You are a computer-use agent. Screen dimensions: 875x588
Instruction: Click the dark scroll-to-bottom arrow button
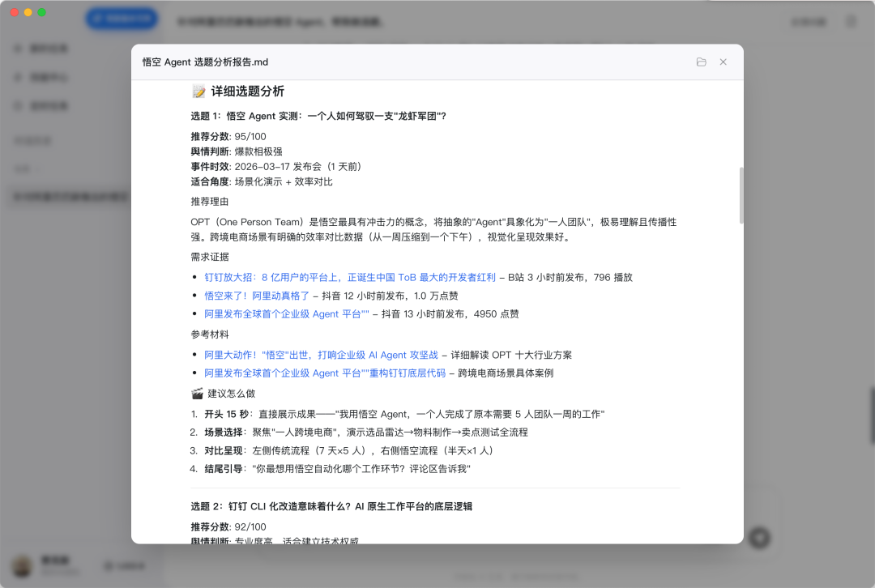[759, 537]
